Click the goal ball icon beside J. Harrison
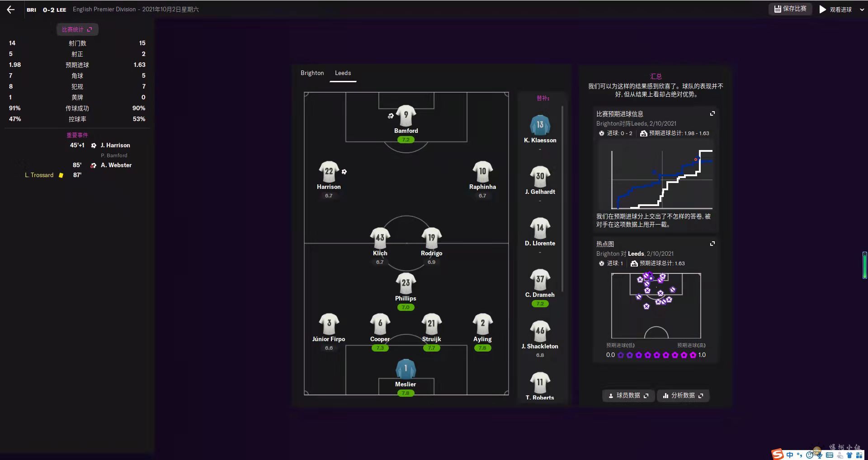The height and width of the screenshot is (460, 868). coord(94,146)
